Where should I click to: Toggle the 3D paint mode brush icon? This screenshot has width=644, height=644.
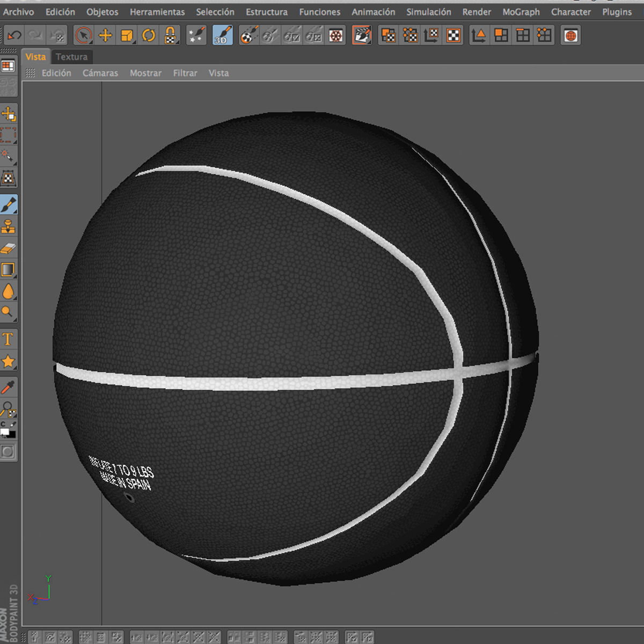click(222, 35)
